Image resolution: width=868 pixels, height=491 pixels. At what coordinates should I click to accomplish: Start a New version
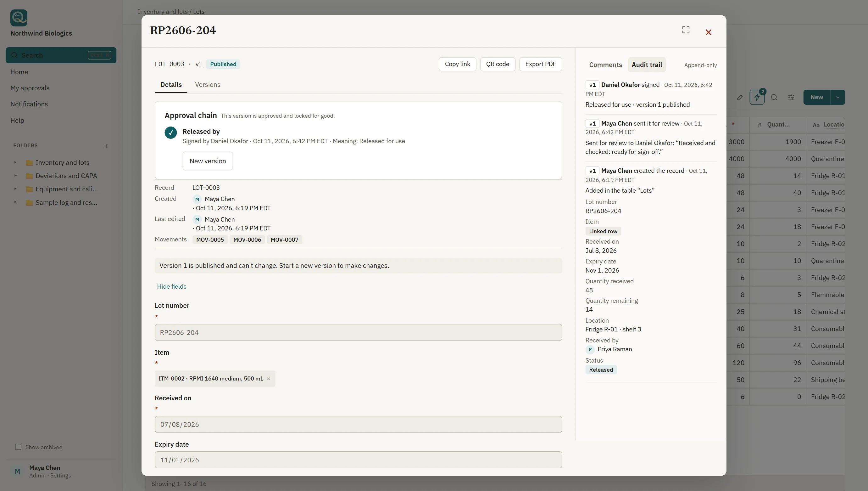pos(208,161)
